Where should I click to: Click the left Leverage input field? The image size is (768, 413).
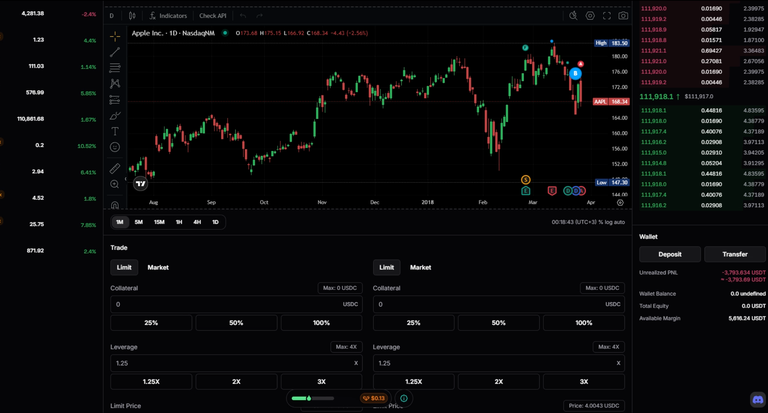pos(236,363)
